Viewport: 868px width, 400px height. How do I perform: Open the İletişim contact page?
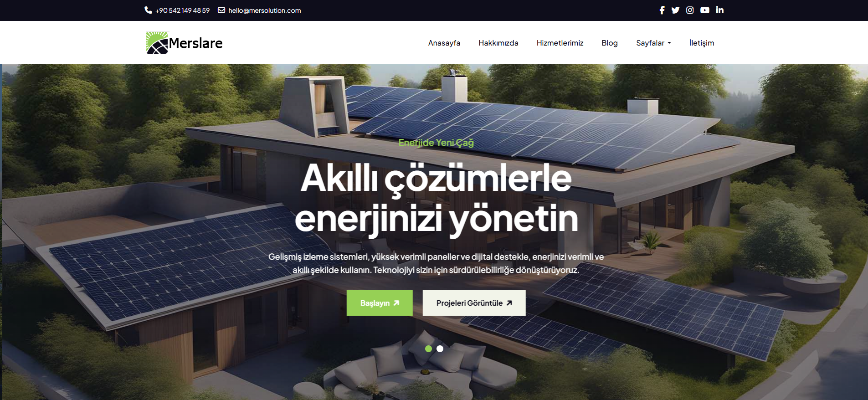point(702,43)
